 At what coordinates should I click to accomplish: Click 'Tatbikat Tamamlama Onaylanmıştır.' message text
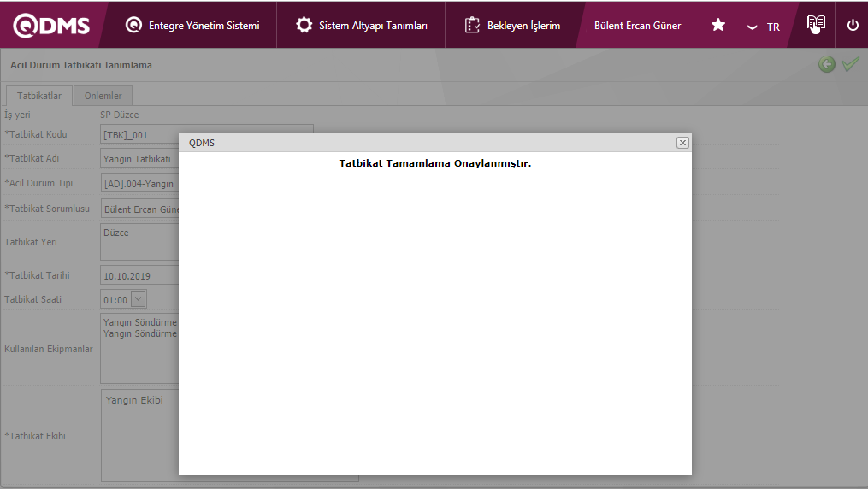pyautogui.click(x=435, y=163)
